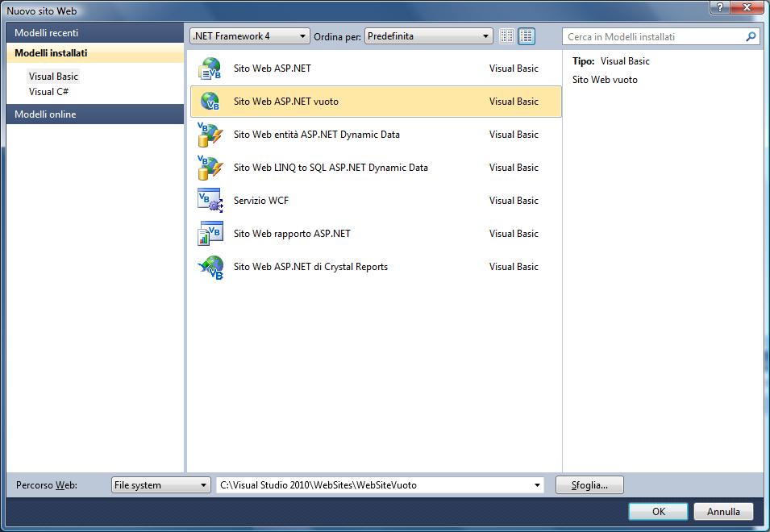Open the .NET Framework 4 dropdown
Image resolution: width=770 pixels, height=532 pixels.
coord(249,36)
